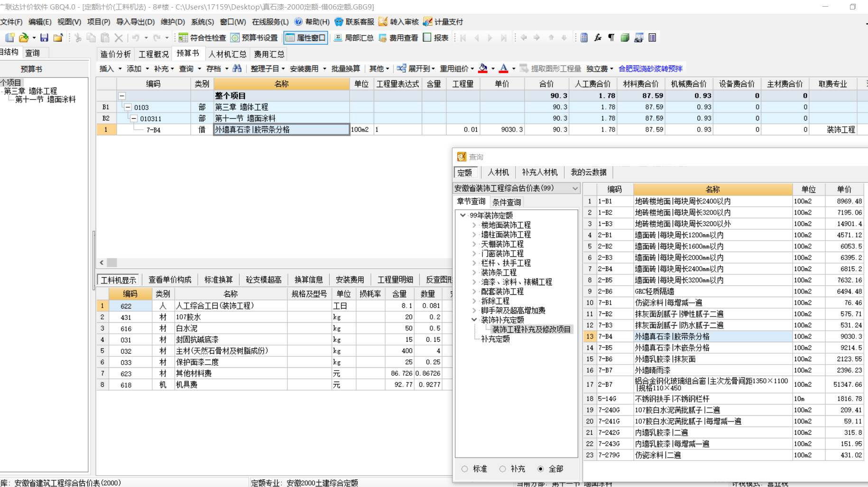Image resolution: width=868 pixels, height=487 pixels.
Task: Select the 补充定额 tree item
Action: point(496,339)
